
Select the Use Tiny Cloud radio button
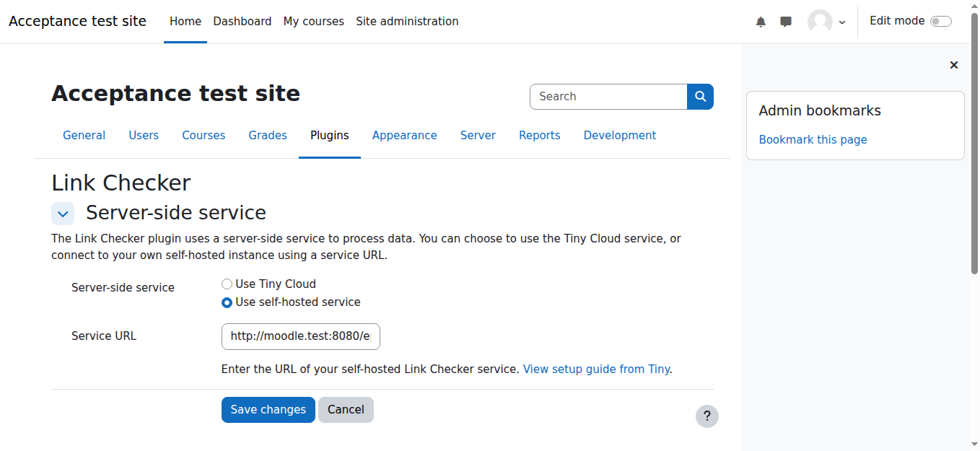point(227,284)
